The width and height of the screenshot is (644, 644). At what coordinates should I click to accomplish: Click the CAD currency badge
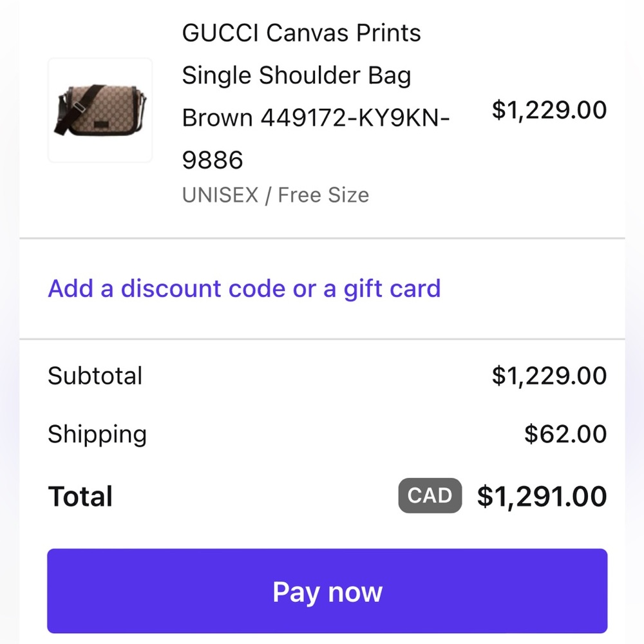430,495
